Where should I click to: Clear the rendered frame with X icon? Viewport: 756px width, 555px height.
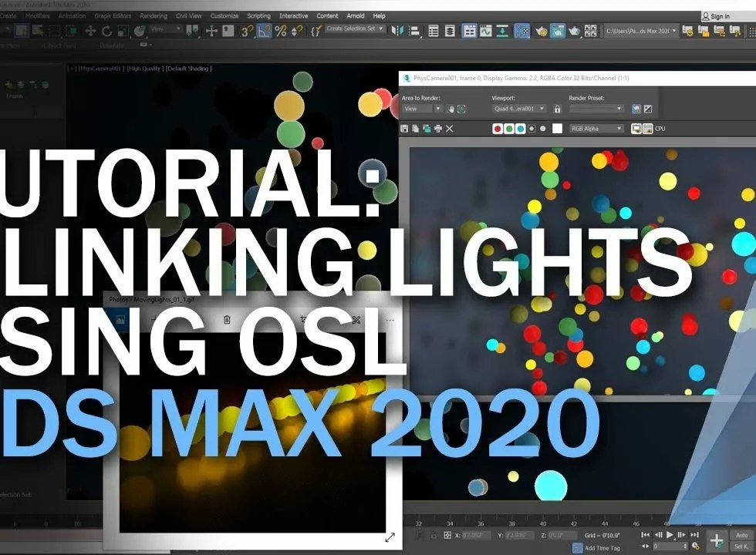tap(449, 129)
